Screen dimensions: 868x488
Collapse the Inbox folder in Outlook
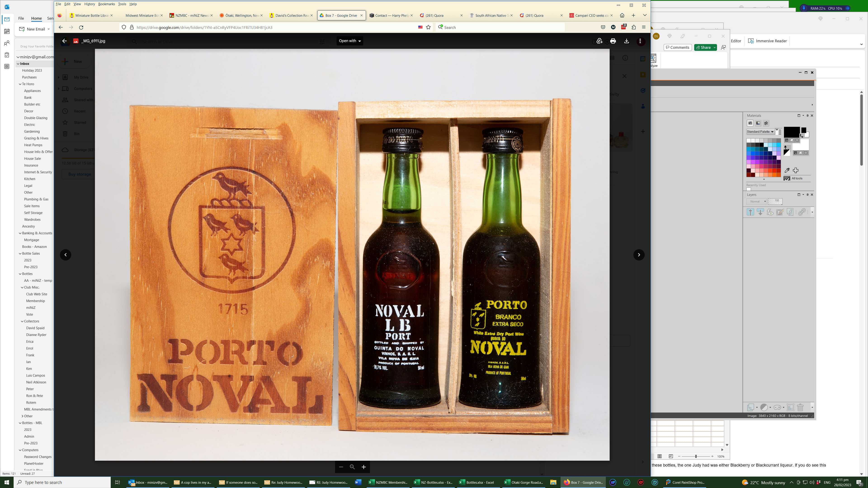tap(18, 64)
